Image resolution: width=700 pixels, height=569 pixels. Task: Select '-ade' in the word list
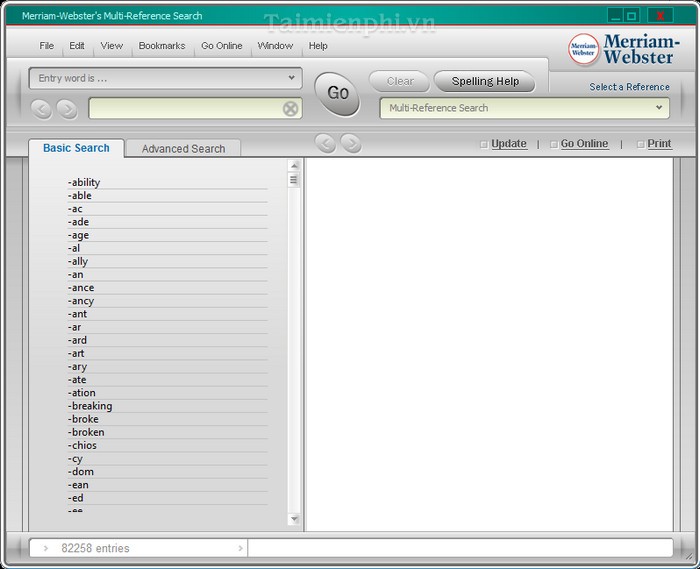(x=79, y=222)
